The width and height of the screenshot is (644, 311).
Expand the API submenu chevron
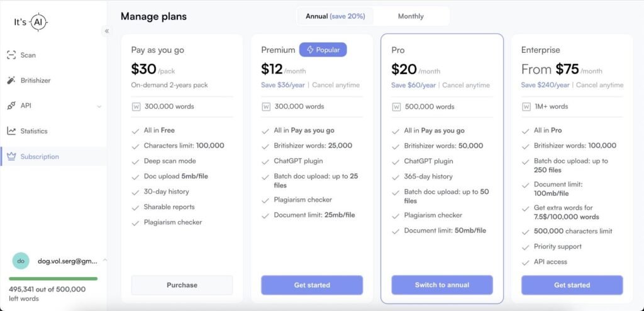pyautogui.click(x=99, y=106)
